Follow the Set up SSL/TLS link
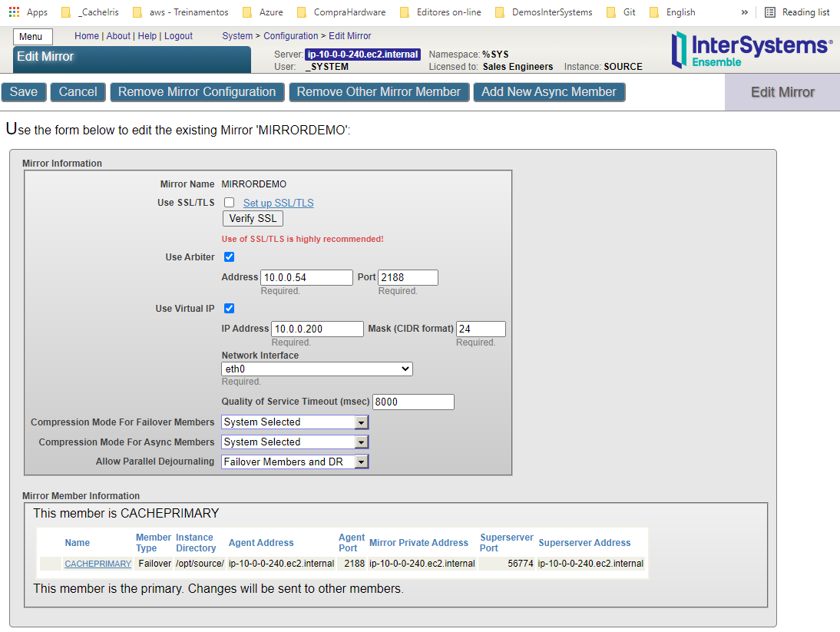Image resolution: width=840 pixels, height=632 pixels. click(278, 203)
